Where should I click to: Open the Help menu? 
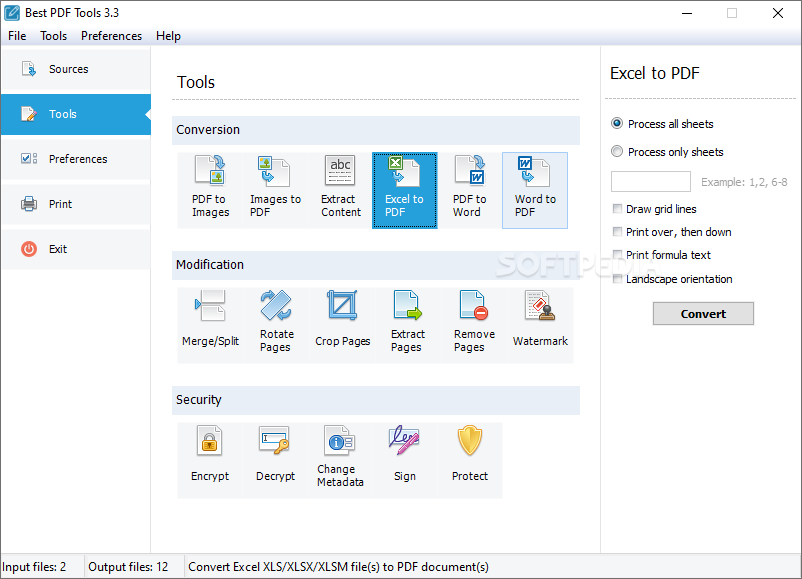pyautogui.click(x=168, y=36)
